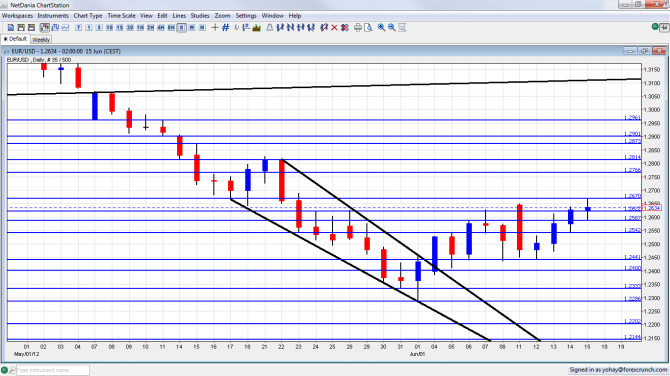
Task: Open the Chart Type menu
Action: click(88, 15)
